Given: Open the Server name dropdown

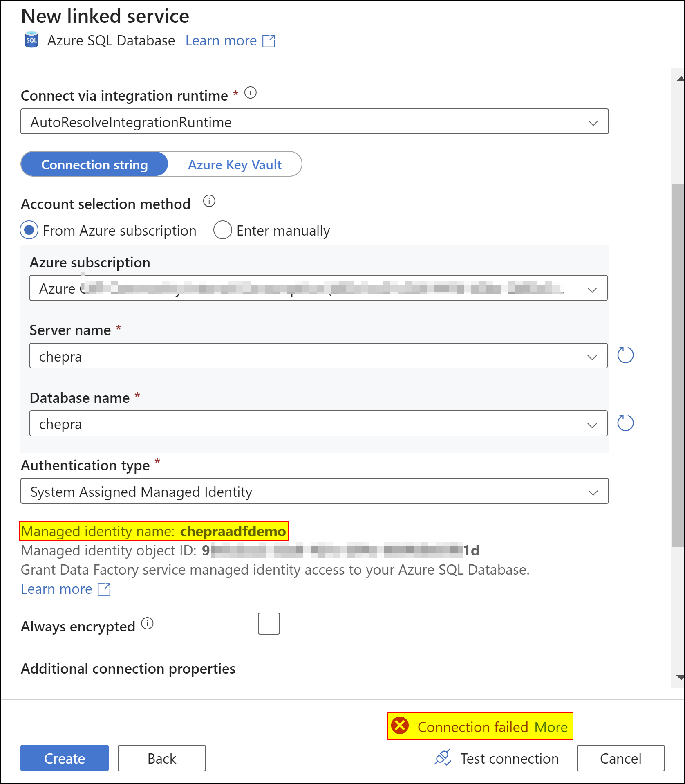Looking at the screenshot, I should click(318, 356).
